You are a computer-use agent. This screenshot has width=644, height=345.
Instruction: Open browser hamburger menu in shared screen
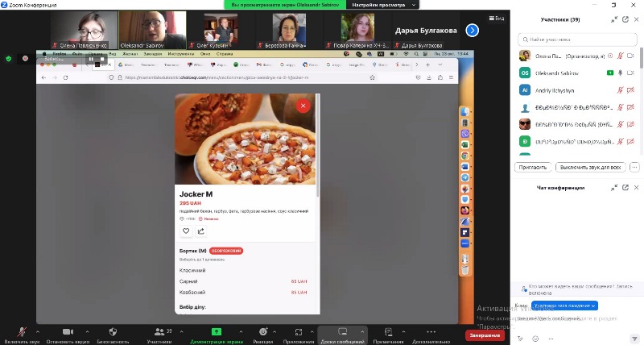coord(451,77)
